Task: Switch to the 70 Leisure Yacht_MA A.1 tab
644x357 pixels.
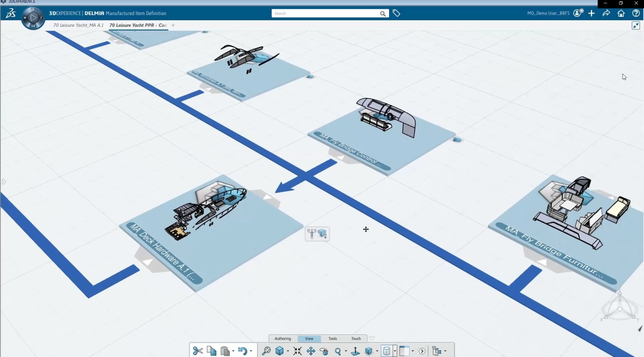Action: 78,25
